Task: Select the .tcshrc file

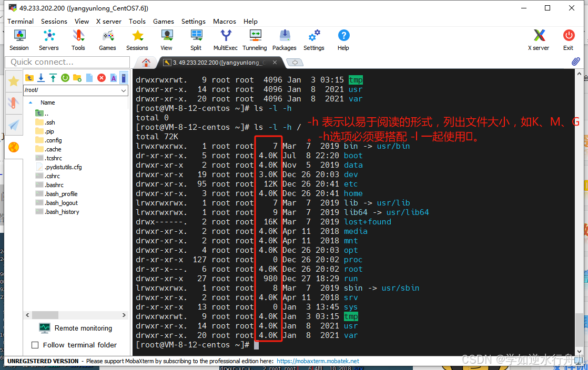Action: click(48, 158)
